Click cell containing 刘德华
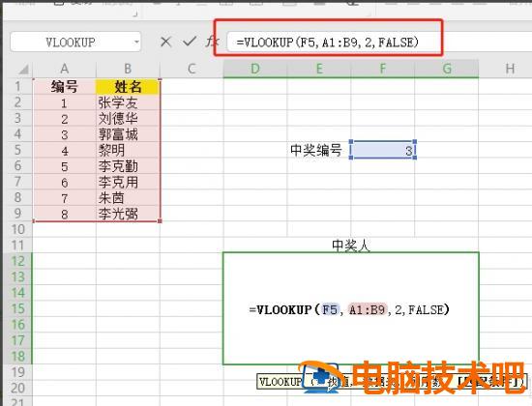The height and width of the screenshot is (406, 532). (x=128, y=118)
